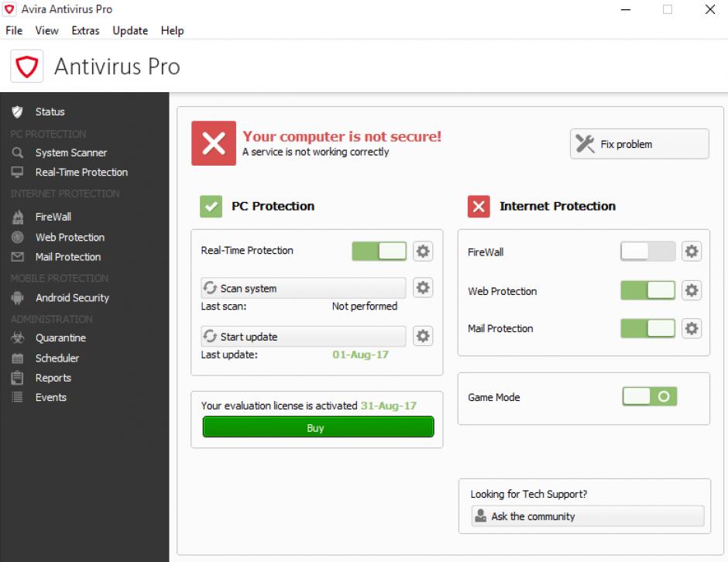This screenshot has height=562, width=728.
Task: Open Quarantine from the sidebar
Action: click(x=60, y=338)
